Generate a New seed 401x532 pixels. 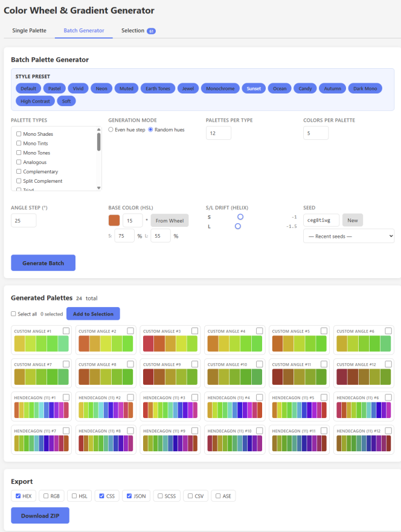pyautogui.click(x=353, y=220)
